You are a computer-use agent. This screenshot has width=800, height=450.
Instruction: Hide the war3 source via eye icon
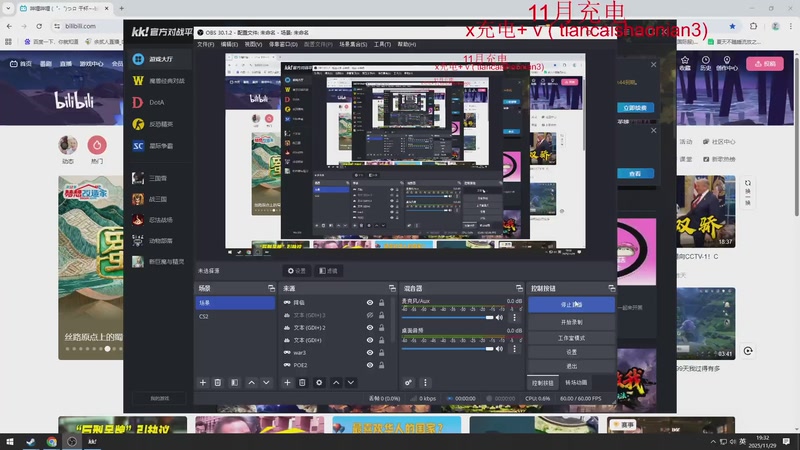tap(370, 353)
